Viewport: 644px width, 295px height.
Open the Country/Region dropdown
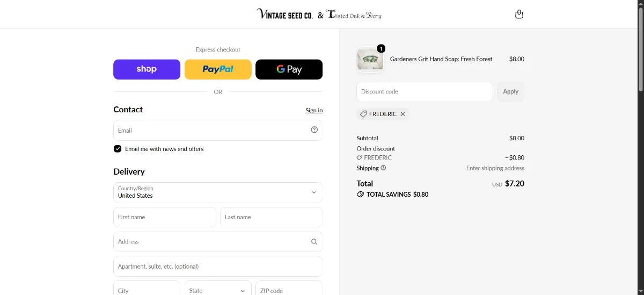tap(218, 192)
